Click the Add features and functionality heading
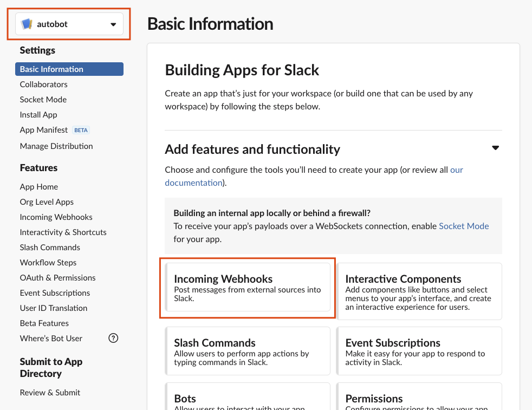Screen dimensions: 532x410 pyautogui.click(x=252, y=149)
